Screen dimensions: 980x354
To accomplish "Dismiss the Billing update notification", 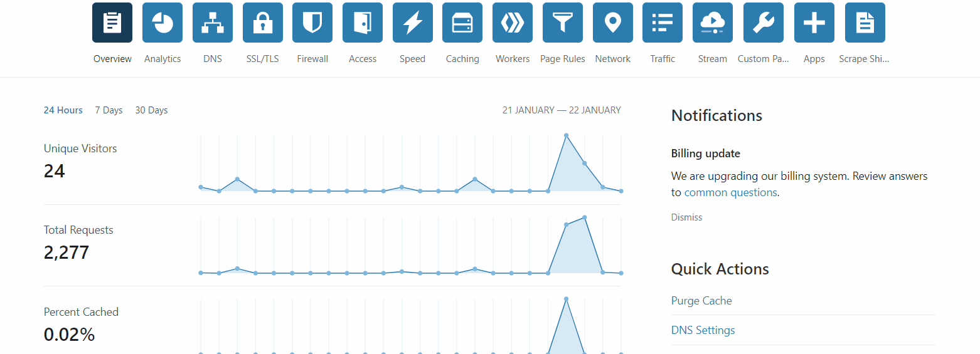I will coord(686,217).
